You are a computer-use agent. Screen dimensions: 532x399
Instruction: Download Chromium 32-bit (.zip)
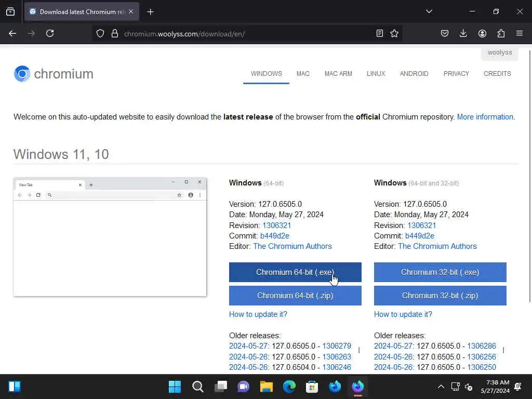tap(440, 296)
